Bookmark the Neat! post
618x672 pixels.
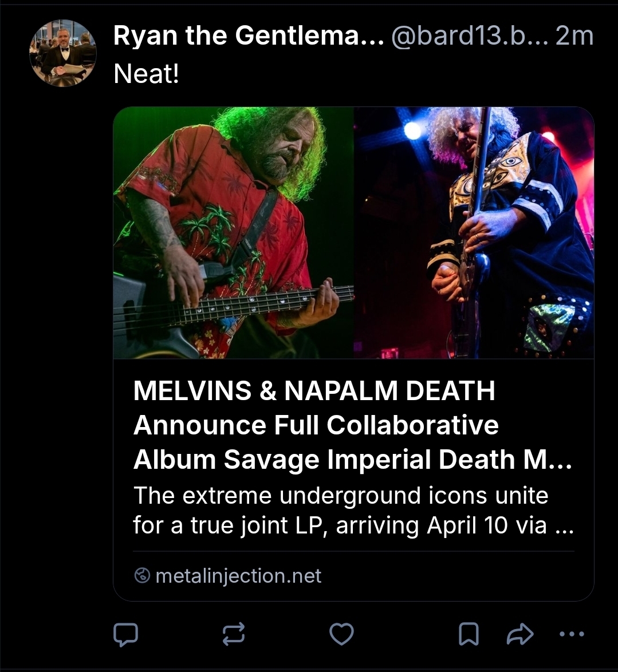[469, 634]
